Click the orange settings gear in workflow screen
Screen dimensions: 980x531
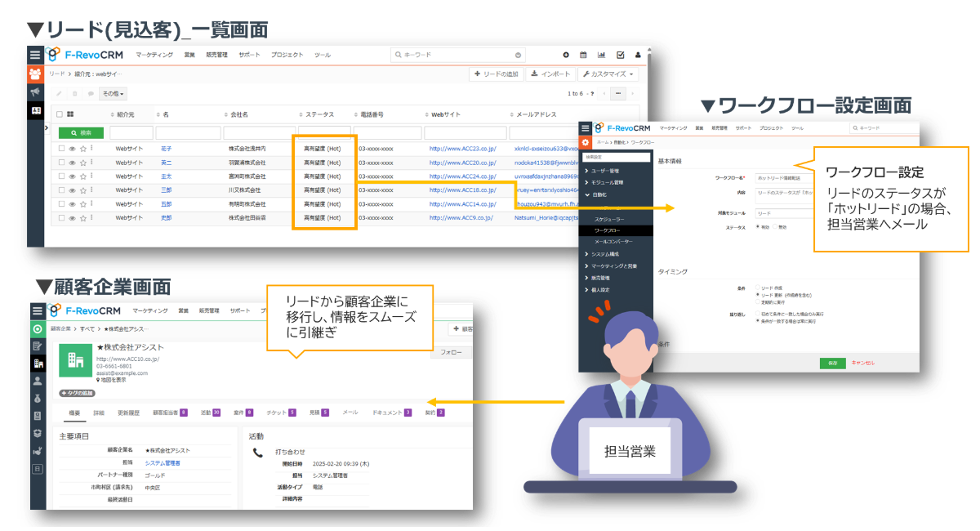[586, 143]
